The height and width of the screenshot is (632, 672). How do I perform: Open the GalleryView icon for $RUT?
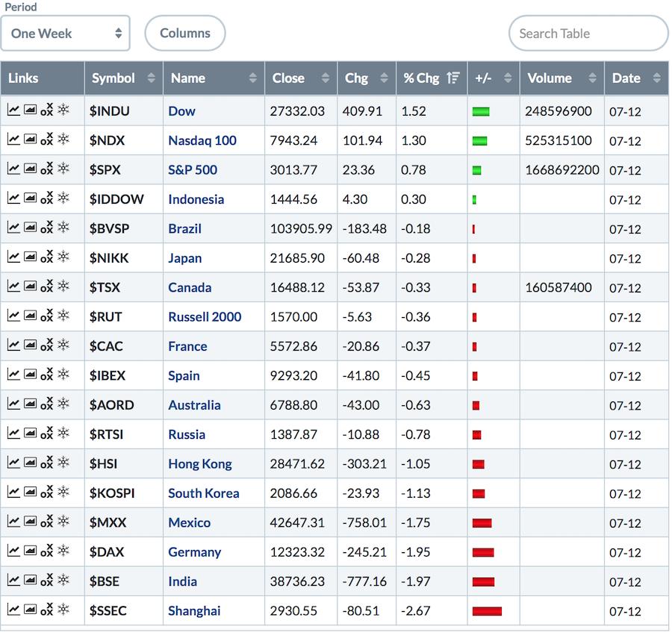pos(30,316)
